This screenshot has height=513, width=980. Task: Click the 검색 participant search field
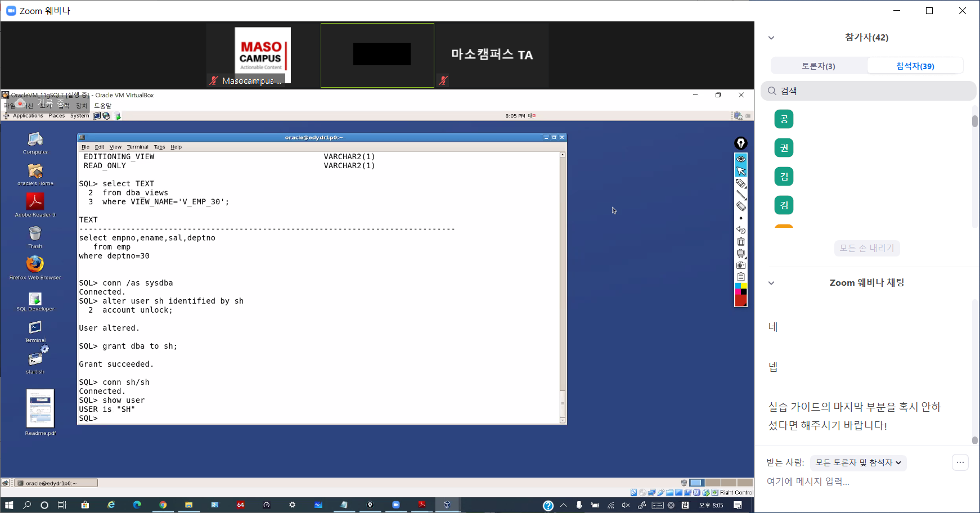(x=868, y=91)
